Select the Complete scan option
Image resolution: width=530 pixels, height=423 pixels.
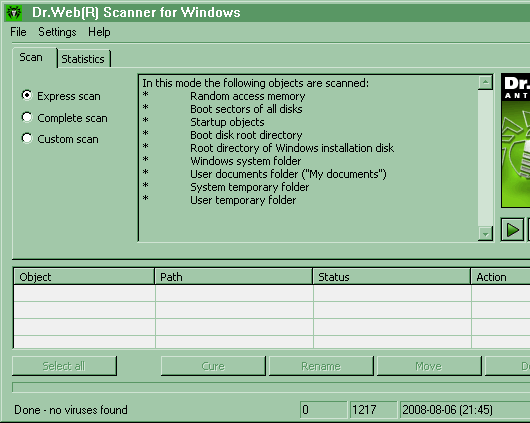pyautogui.click(x=65, y=118)
